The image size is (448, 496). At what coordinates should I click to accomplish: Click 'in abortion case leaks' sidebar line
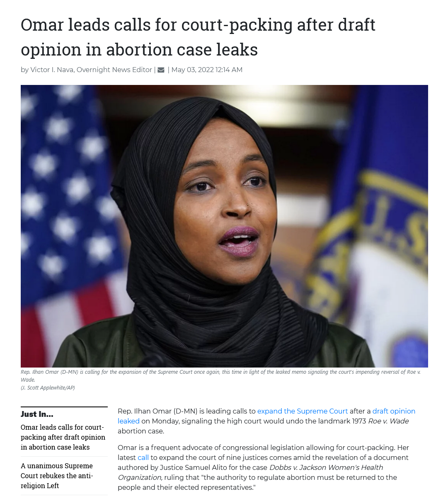coord(55,447)
